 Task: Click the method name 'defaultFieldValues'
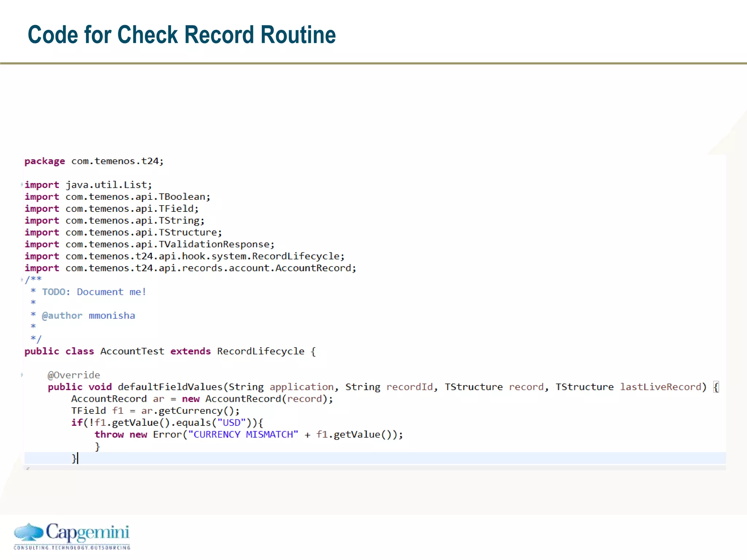(x=170, y=387)
